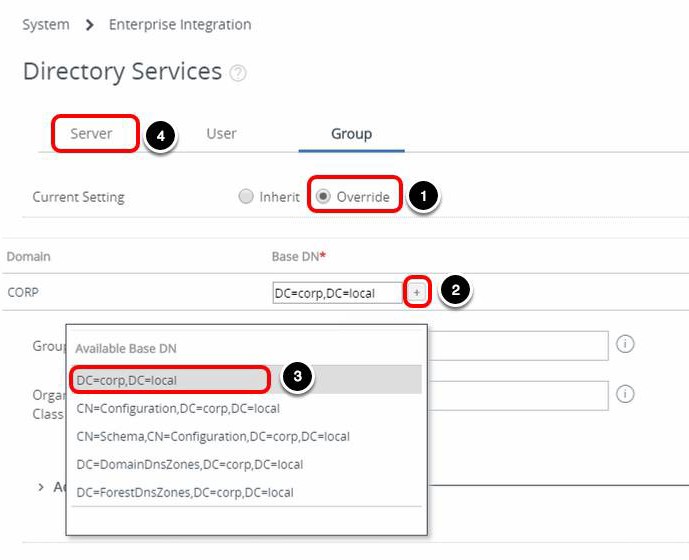
Task: Click the Base DN text field
Action: (x=338, y=292)
